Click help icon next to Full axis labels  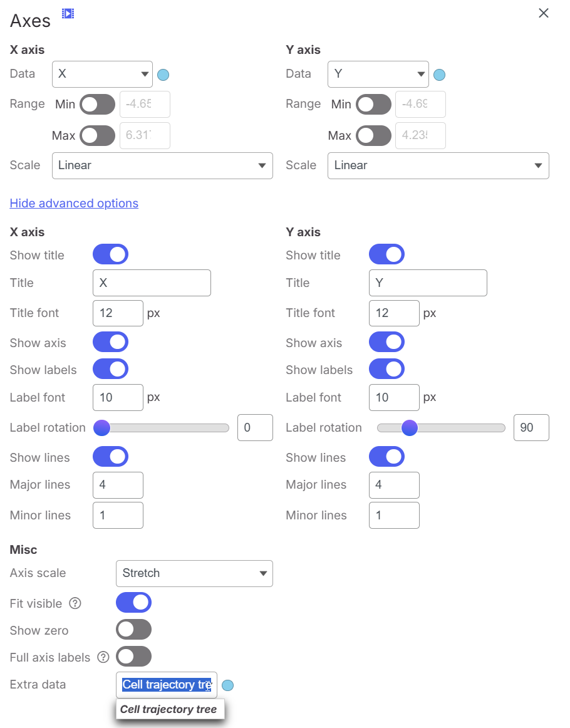coord(103,657)
